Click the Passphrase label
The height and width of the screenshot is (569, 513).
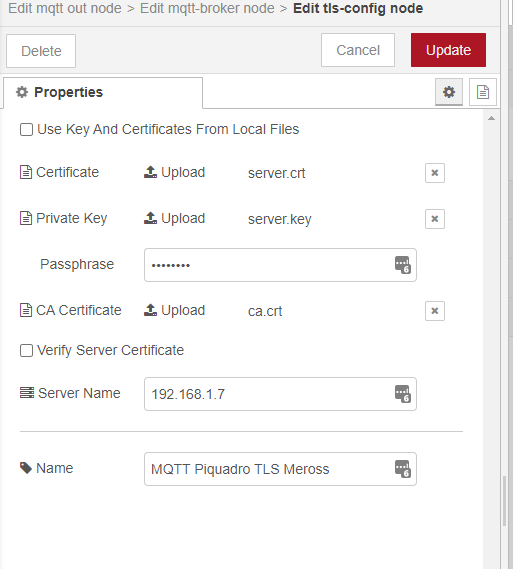click(x=77, y=264)
